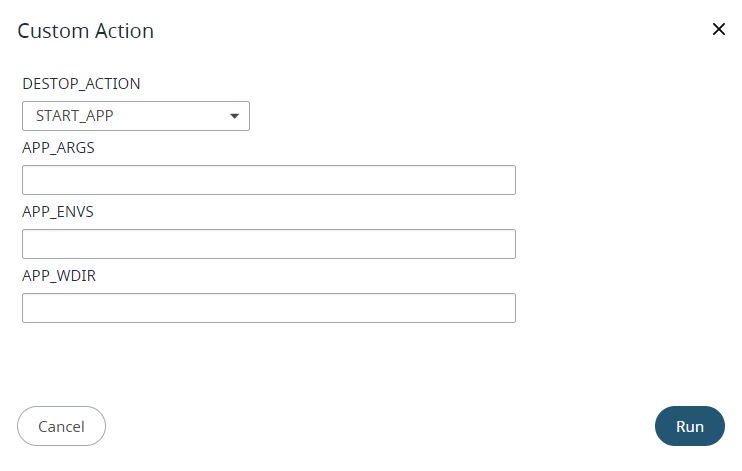This screenshot has width=742, height=471.
Task: Place cursor in working directory text box
Action: [268, 308]
